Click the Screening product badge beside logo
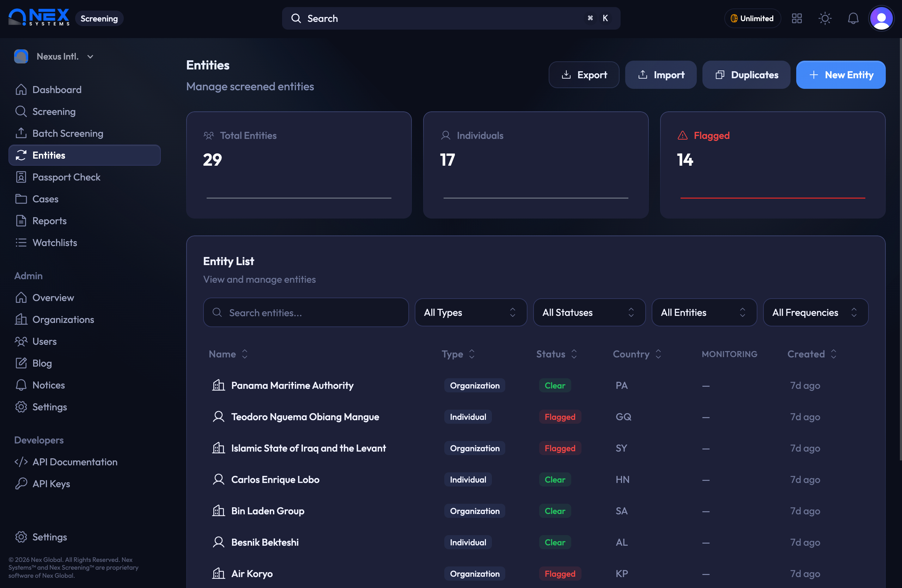Viewport: 902px width, 588px height. [99, 18]
